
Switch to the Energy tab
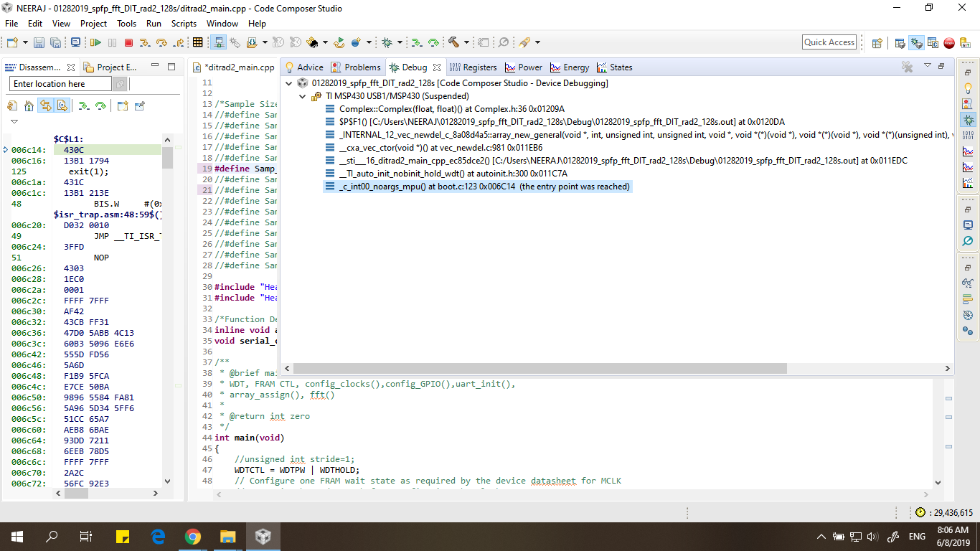coord(570,67)
